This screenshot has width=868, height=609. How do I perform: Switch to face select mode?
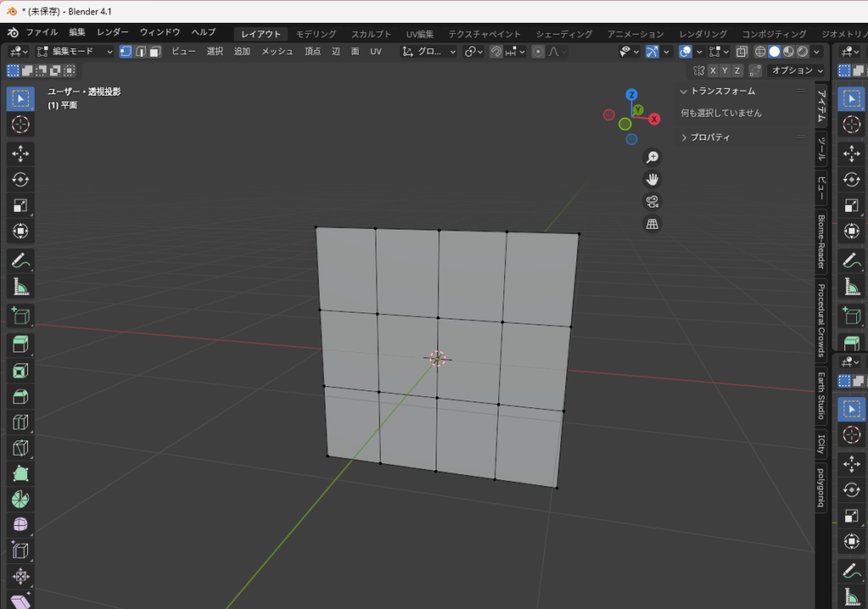(154, 52)
